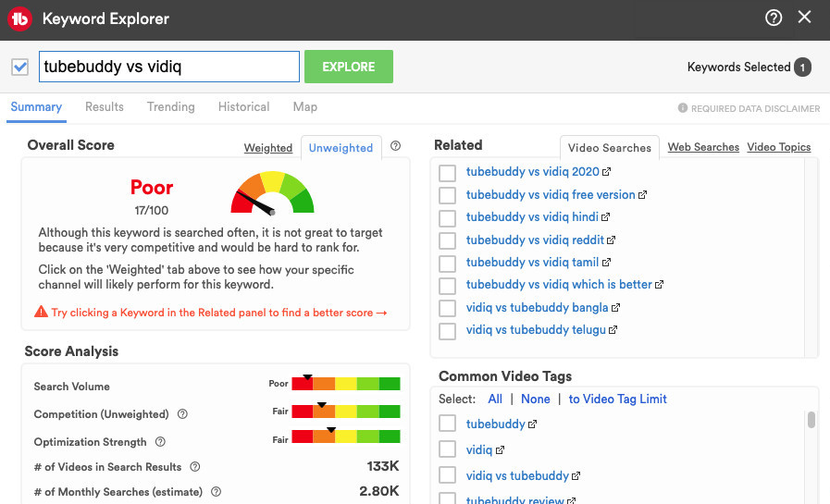Open the Trending tab
Screen dimensions: 830x504
click(171, 107)
